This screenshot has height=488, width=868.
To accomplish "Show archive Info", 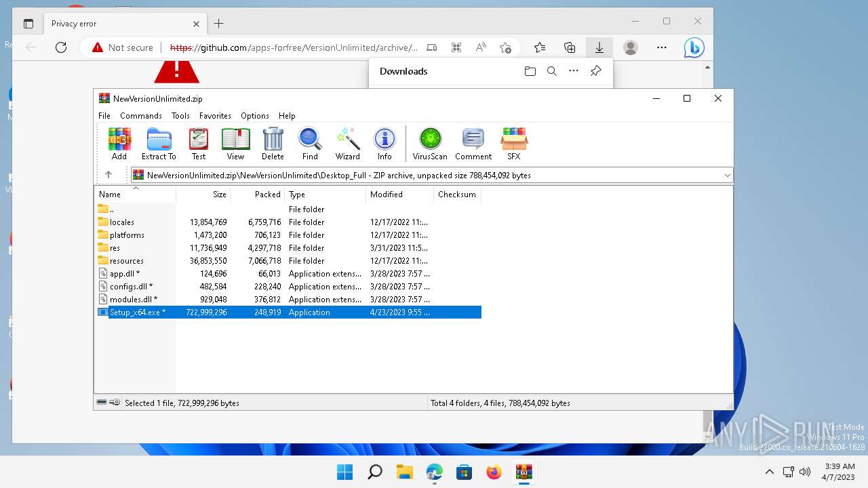I will tap(384, 144).
